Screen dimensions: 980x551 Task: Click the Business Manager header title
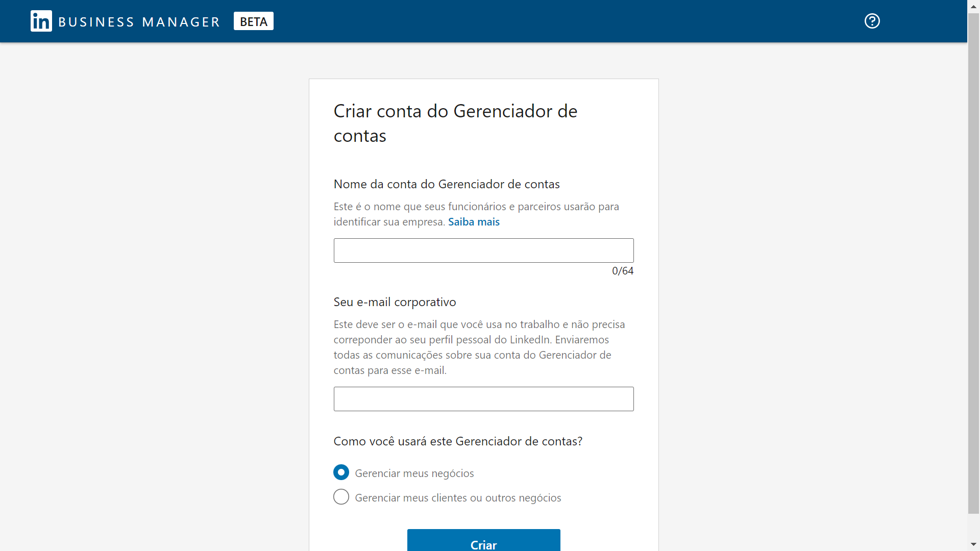(139, 22)
